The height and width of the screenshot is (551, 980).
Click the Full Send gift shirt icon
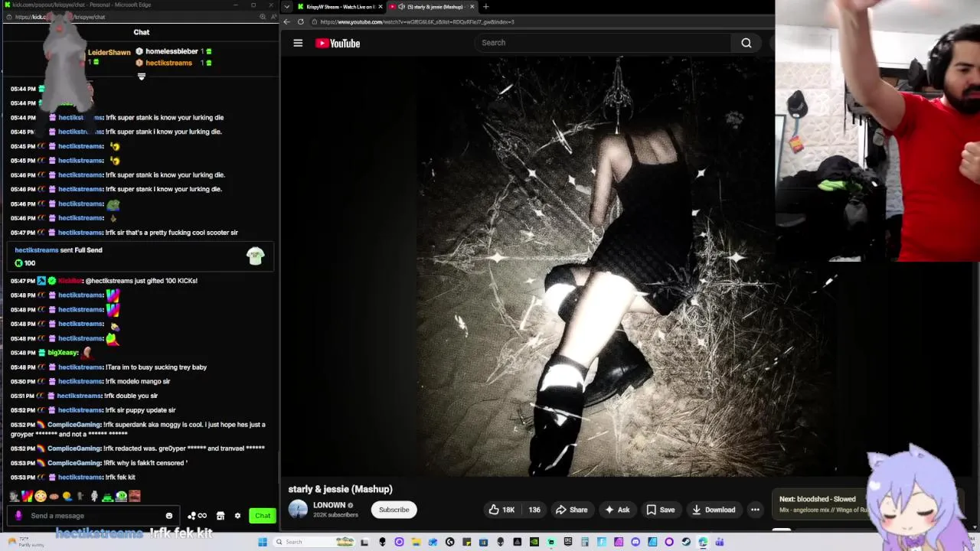pos(256,256)
